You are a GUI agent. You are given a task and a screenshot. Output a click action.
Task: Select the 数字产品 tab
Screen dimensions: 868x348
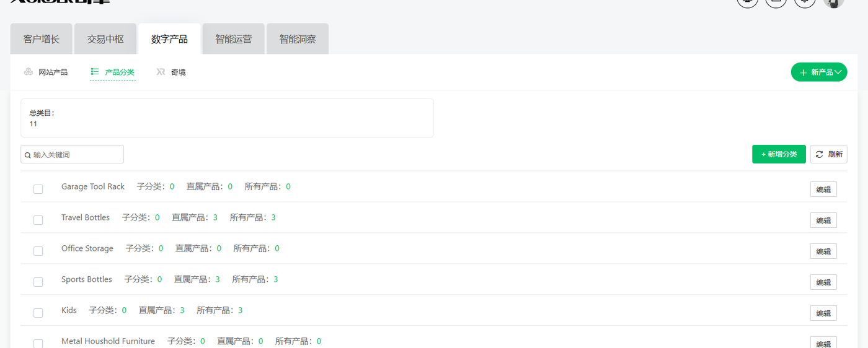(169, 39)
